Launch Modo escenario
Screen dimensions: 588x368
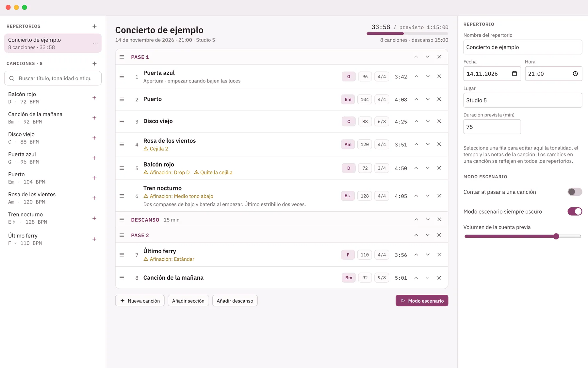click(x=422, y=301)
